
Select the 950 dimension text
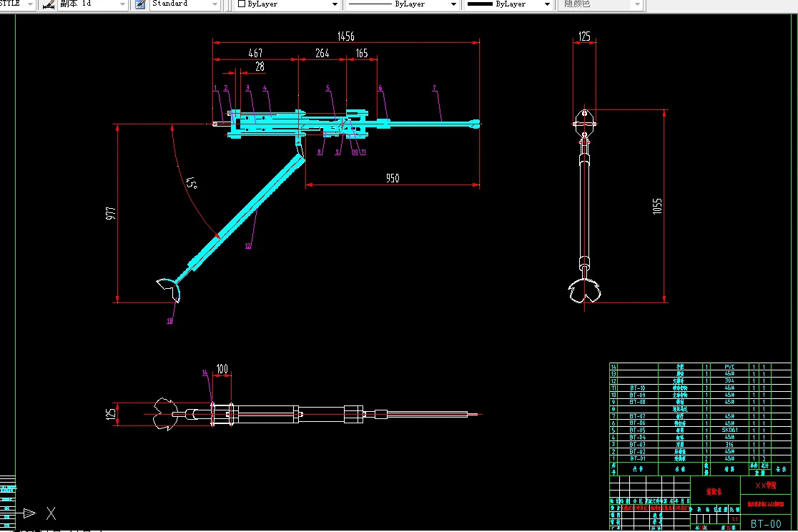(x=393, y=178)
